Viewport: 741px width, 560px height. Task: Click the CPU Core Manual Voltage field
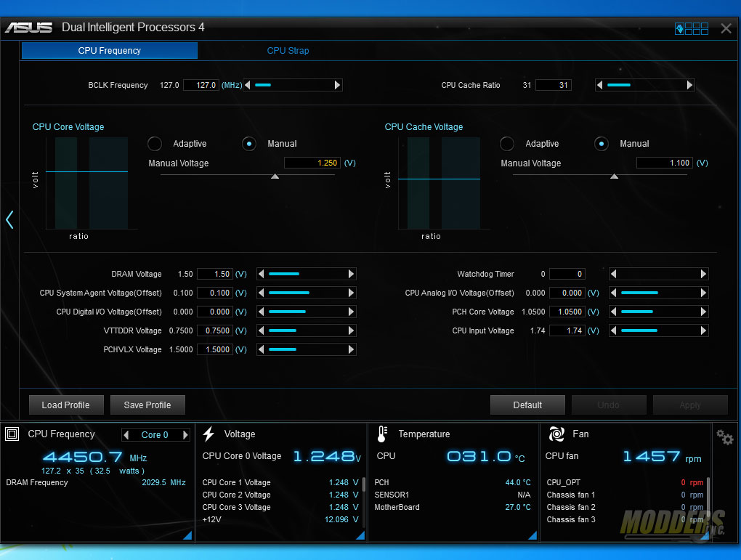pyautogui.click(x=312, y=163)
